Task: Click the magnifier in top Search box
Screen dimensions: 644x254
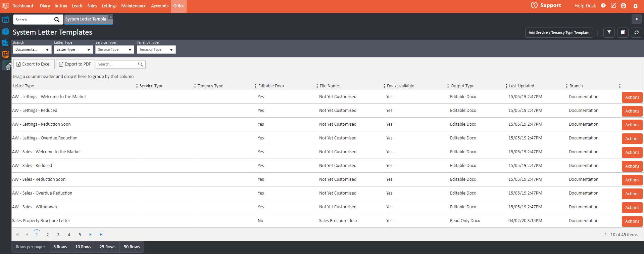Action: tap(57, 20)
